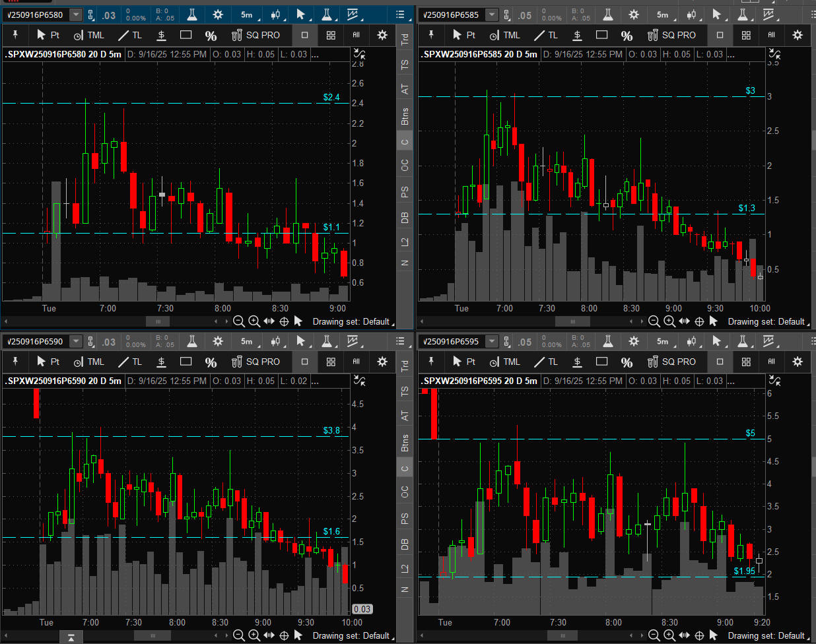Select the rectangle drawing tool in P6590 chart
This screenshot has height=644, width=816.
tap(186, 362)
